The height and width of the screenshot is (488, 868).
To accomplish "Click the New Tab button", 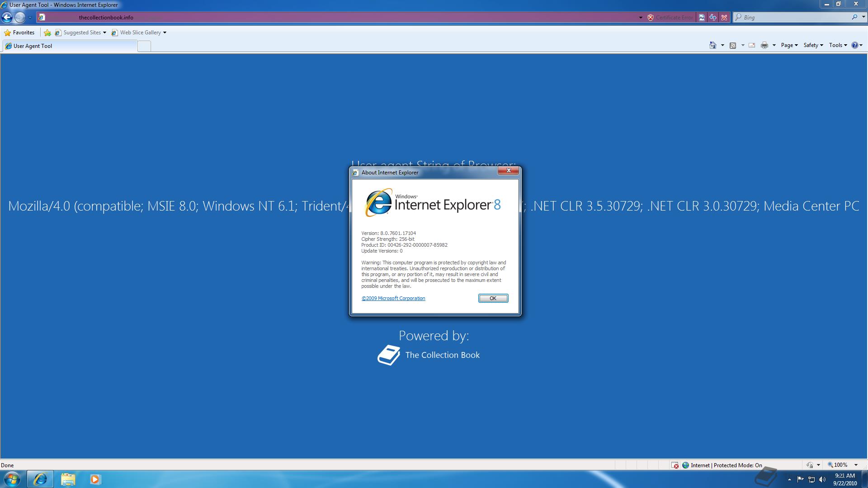I will point(144,46).
